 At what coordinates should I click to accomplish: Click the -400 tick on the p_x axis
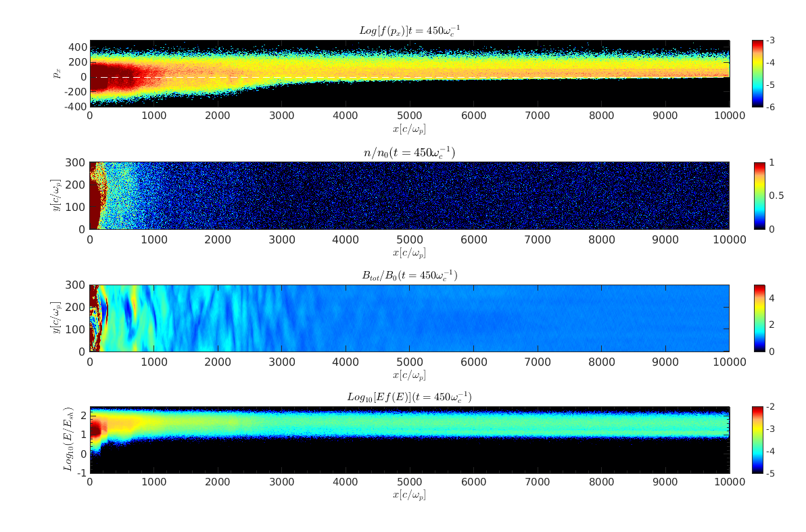pyautogui.click(x=76, y=106)
